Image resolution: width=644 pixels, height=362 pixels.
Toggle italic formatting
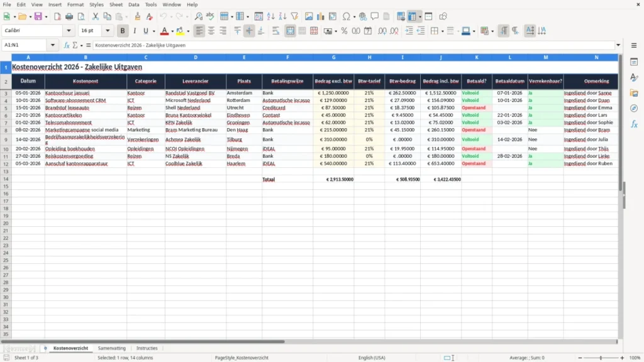tap(135, 31)
